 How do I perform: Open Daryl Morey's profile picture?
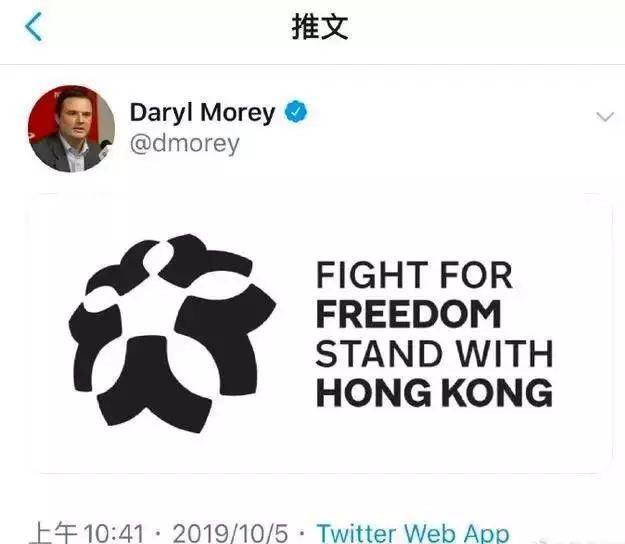(71, 129)
